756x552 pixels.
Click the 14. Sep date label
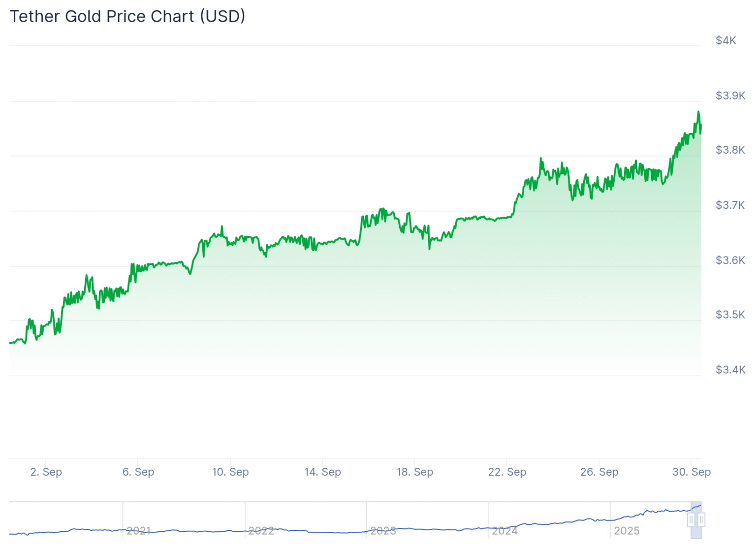(x=323, y=472)
